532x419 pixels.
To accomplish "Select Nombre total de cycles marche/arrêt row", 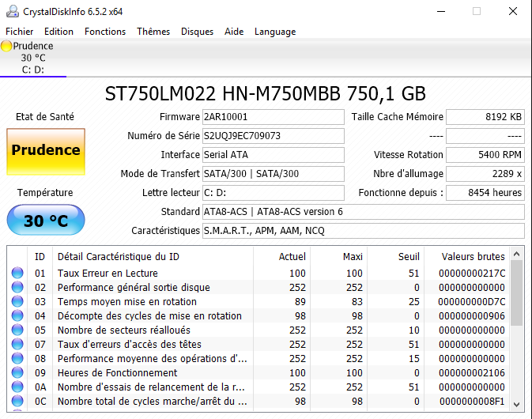I will [x=258, y=402].
